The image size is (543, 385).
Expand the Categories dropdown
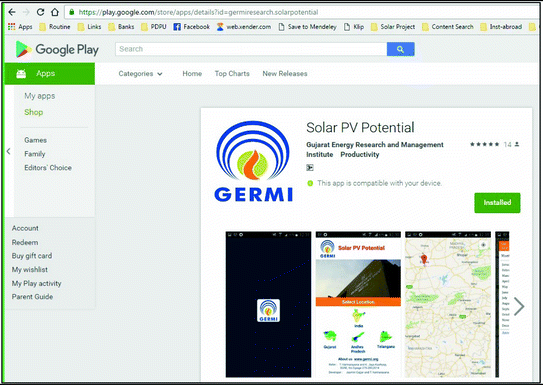[140, 73]
